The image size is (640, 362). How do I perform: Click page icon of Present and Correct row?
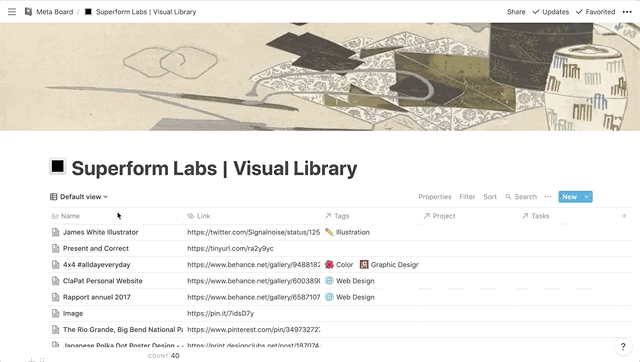pos(56,249)
